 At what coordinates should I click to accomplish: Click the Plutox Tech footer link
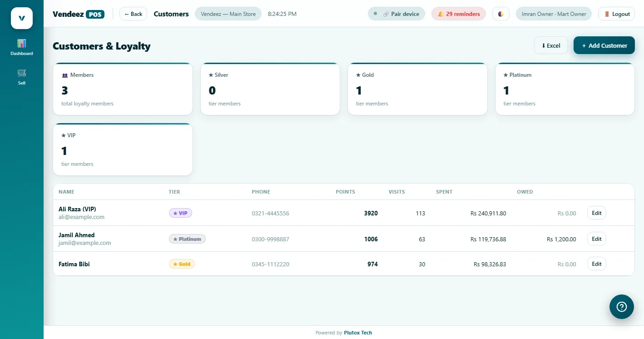coord(358,333)
